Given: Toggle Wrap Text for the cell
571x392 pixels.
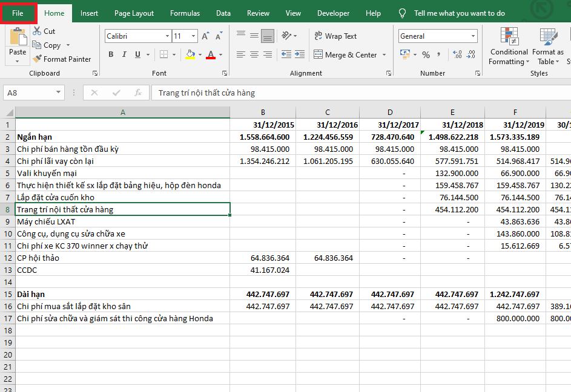Looking at the screenshot, I should point(335,36).
